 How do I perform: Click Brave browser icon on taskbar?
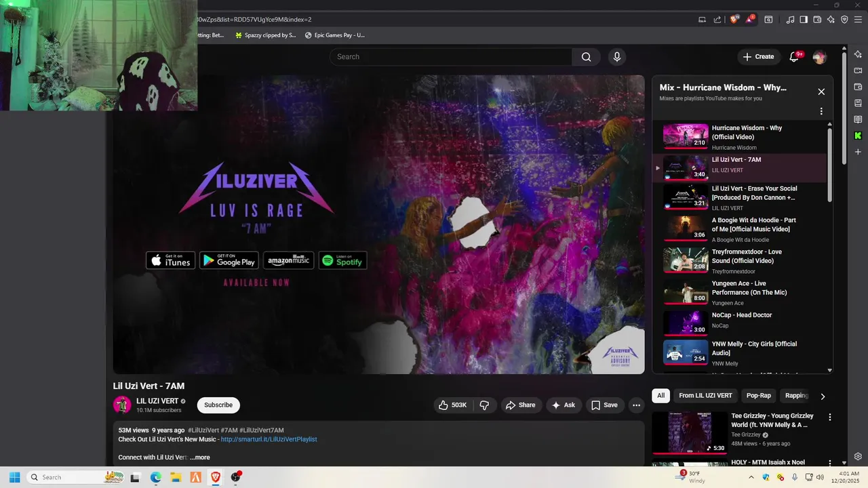click(x=216, y=477)
